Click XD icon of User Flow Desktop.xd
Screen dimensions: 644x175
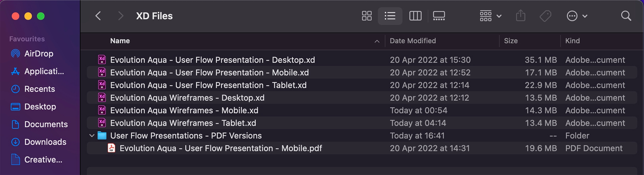click(102, 60)
